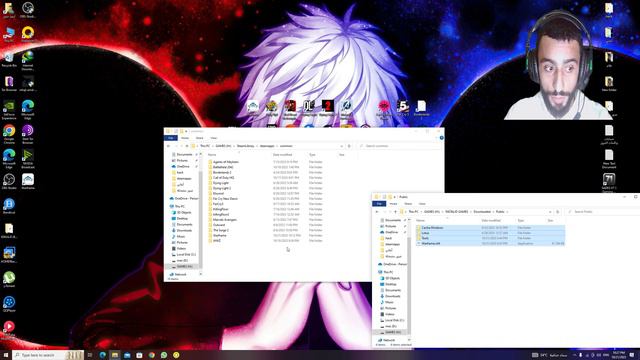This screenshot has width=640, height=360.
Task: Open the NVIDIA Broadcast desktop icon
Action: tap(28, 158)
